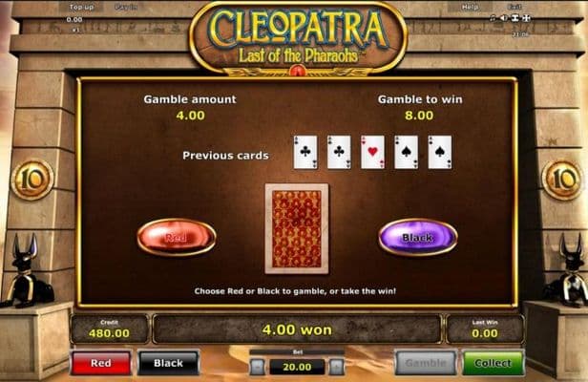The height and width of the screenshot is (382, 588).
Task: Click the window-size icon beside the speaker
Action: point(515,18)
